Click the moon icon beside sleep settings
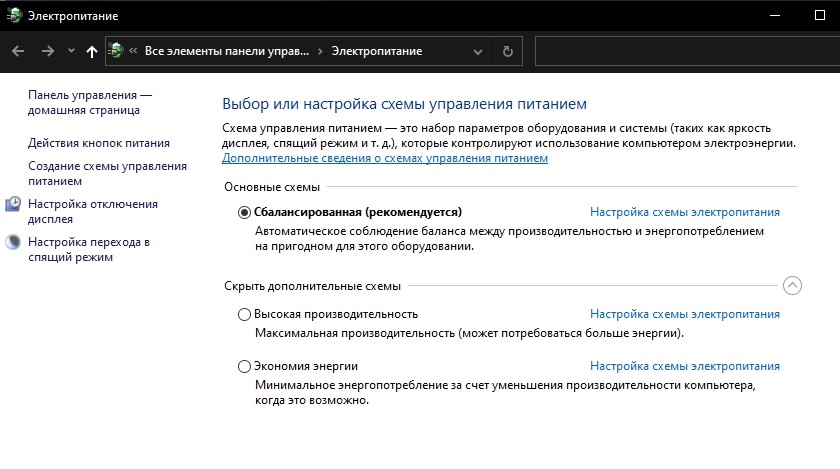Image resolution: width=840 pixels, height=469 pixels. [13, 242]
